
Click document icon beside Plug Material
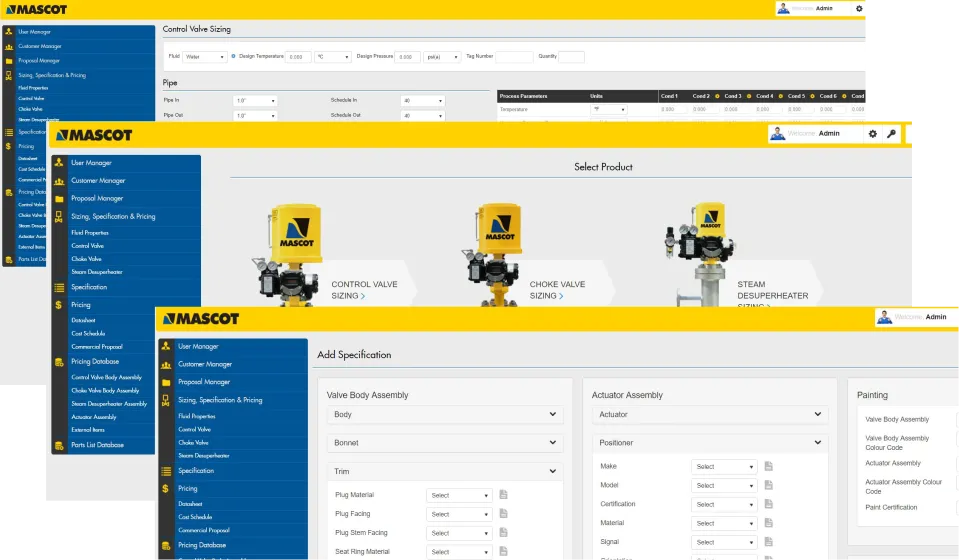[503, 495]
